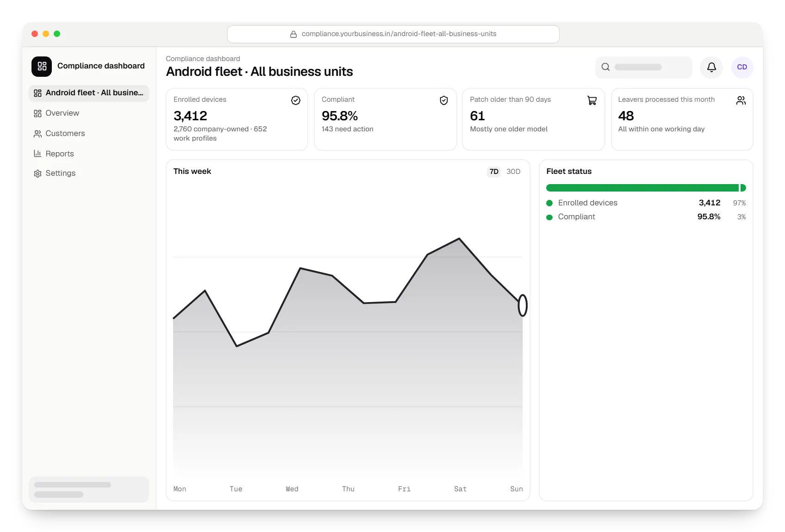Click the lock icon in address bar
The image size is (785, 532).
click(x=293, y=34)
